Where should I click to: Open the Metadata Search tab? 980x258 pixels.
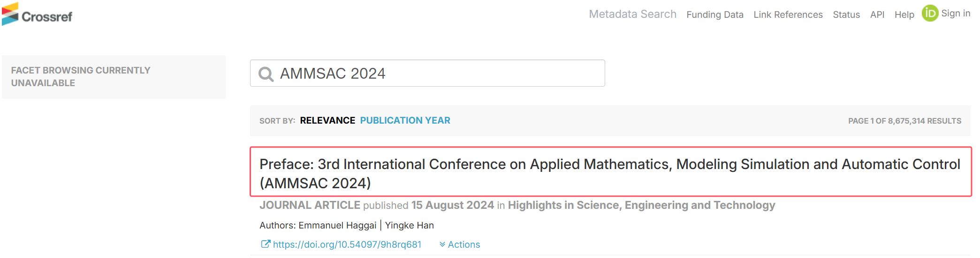[x=632, y=14]
